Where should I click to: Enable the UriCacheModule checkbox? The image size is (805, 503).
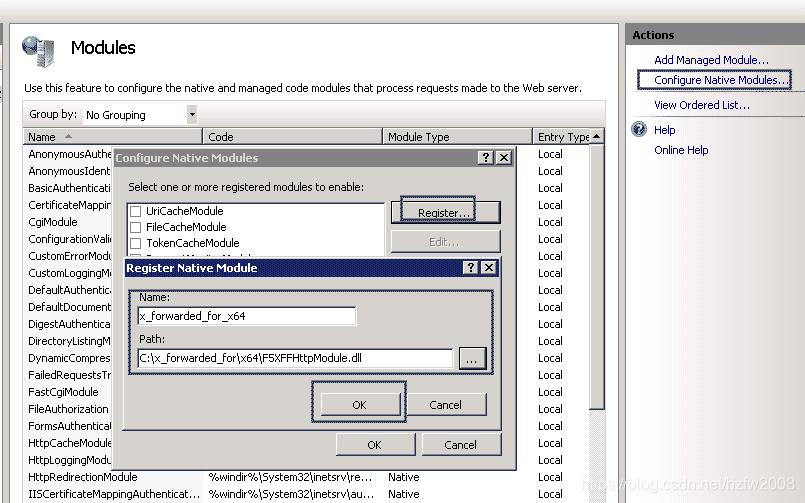(135, 211)
